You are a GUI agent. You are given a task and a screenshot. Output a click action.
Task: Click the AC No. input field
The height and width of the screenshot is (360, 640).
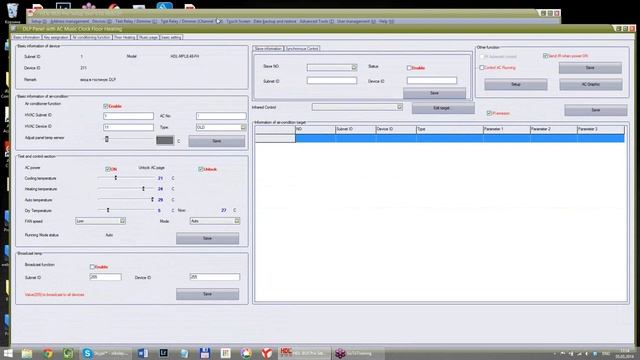tap(221, 116)
